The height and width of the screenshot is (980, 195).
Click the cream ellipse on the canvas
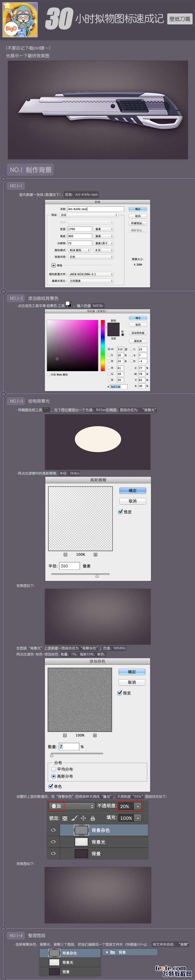tap(98, 439)
